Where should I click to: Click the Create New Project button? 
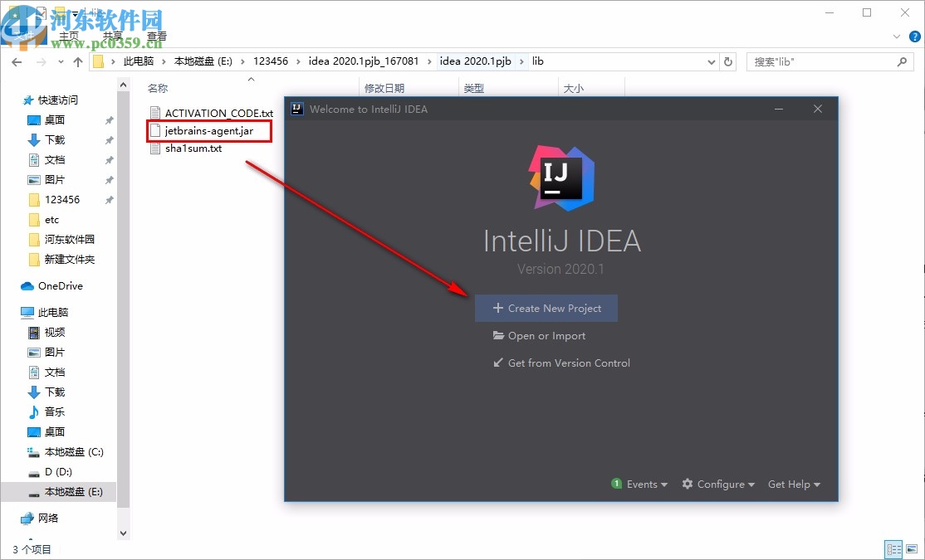tap(546, 308)
